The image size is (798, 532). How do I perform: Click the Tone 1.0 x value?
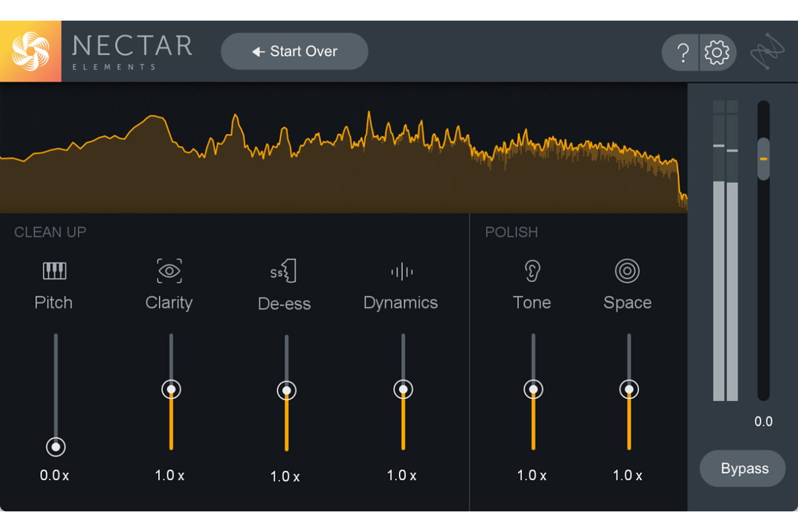tap(531, 475)
